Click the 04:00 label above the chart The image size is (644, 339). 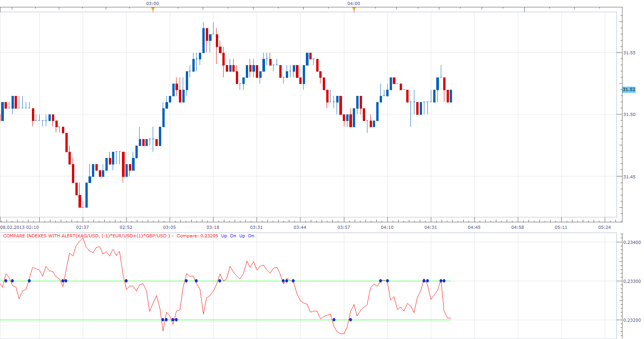tap(354, 3)
